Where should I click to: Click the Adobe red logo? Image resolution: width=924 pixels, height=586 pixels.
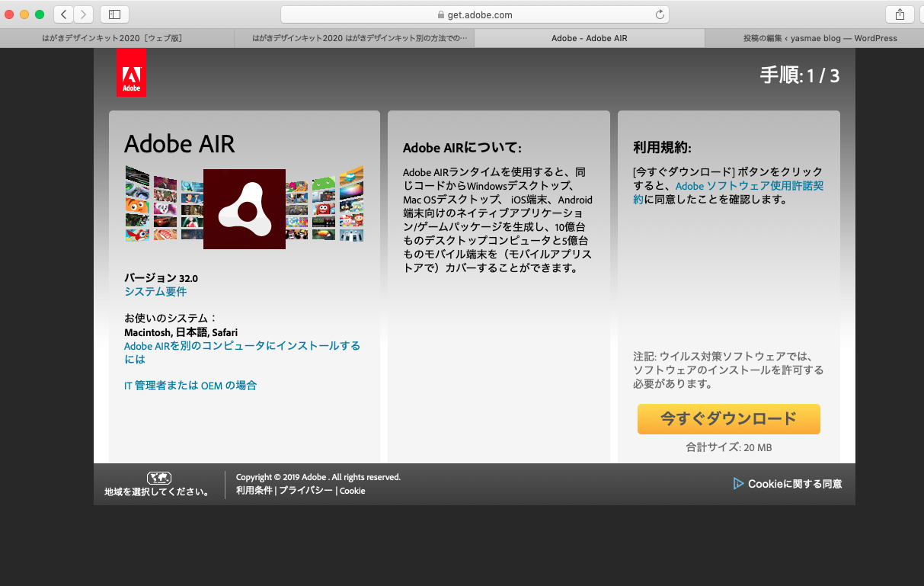(x=131, y=72)
